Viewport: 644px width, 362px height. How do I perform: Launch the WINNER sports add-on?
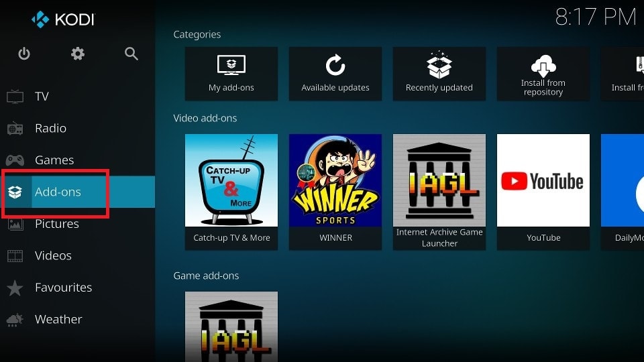point(335,192)
